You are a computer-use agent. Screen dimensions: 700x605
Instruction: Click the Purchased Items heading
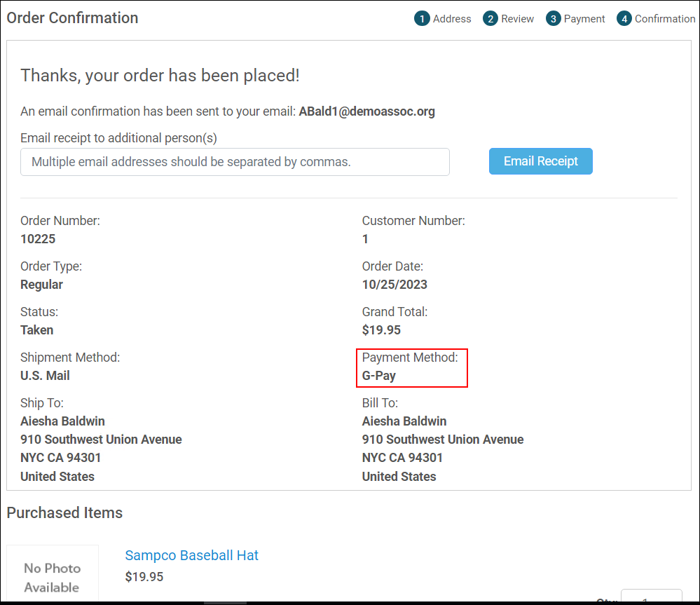pos(64,513)
